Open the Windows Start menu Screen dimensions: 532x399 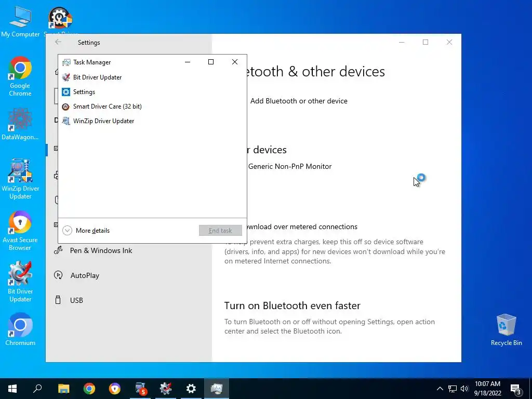coord(12,389)
